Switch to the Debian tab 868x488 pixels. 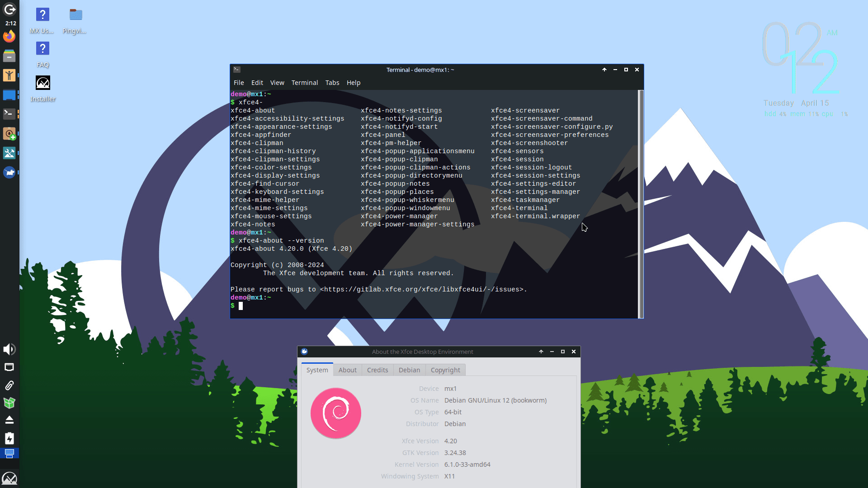tap(410, 370)
